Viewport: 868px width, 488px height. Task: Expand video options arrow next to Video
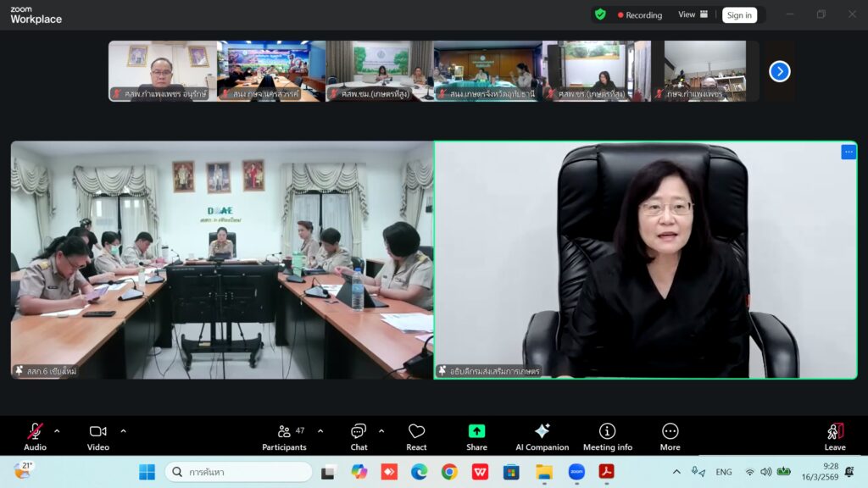click(123, 430)
